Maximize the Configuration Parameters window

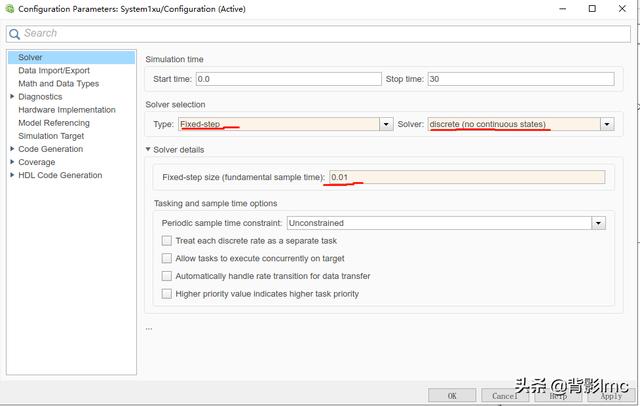(592, 9)
